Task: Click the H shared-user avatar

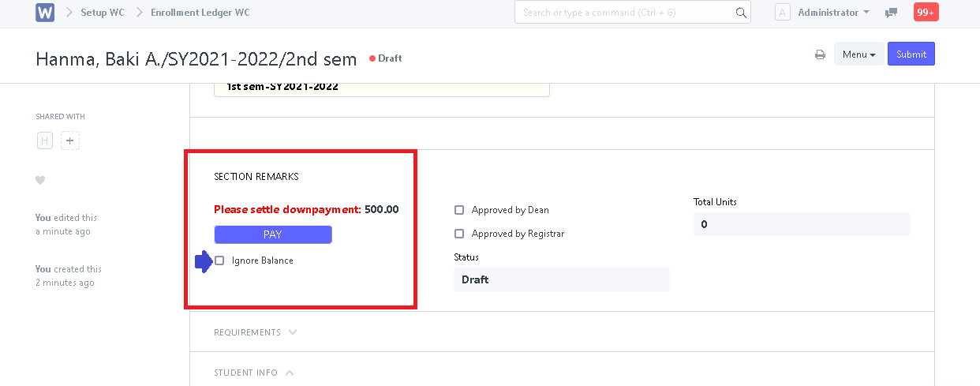Action: click(x=45, y=141)
